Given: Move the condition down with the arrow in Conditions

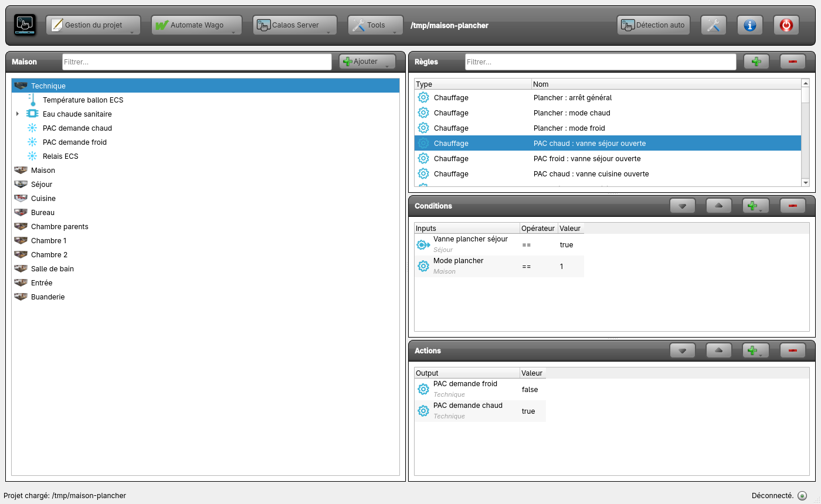Looking at the screenshot, I should tap(683, 206).
